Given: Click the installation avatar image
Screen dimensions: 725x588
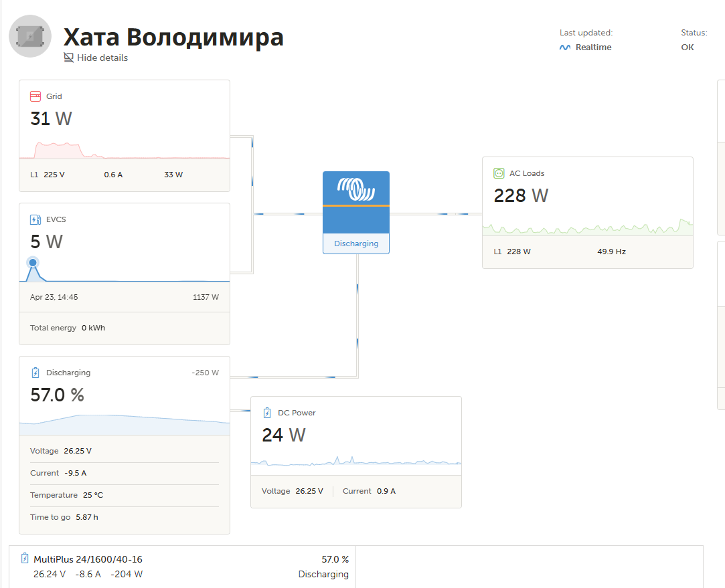Looking at the screenshot, I should [31, 36].
